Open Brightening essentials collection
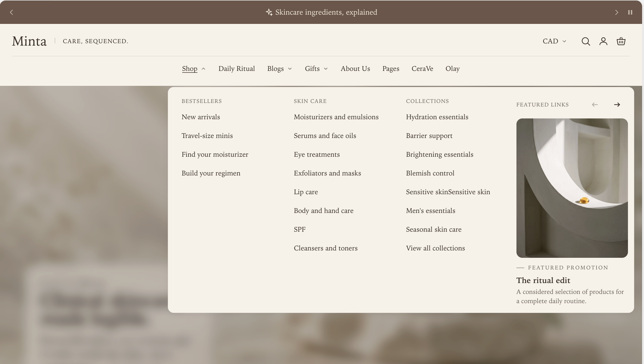The width and height of the screenshot is (644, 364). (440, 155)
